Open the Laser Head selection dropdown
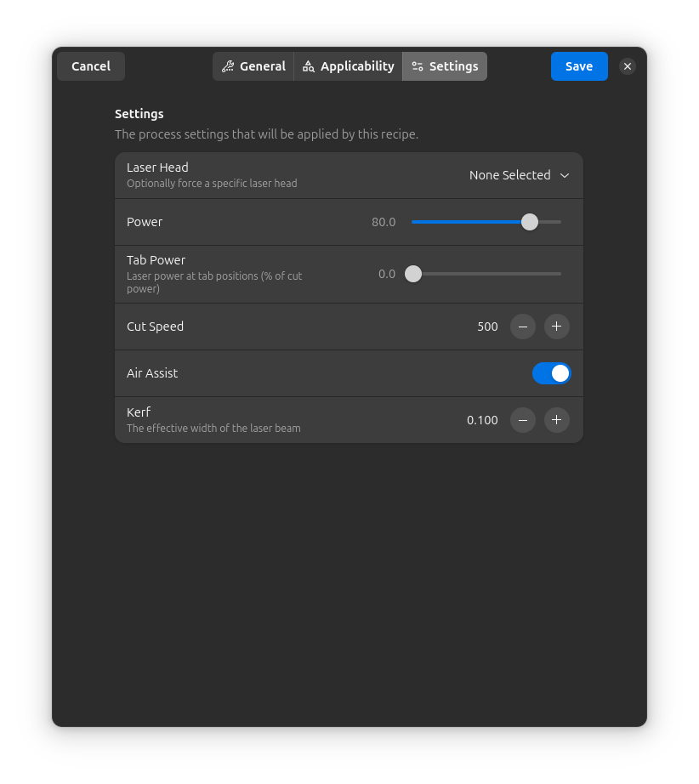 [x=520, y=175]
